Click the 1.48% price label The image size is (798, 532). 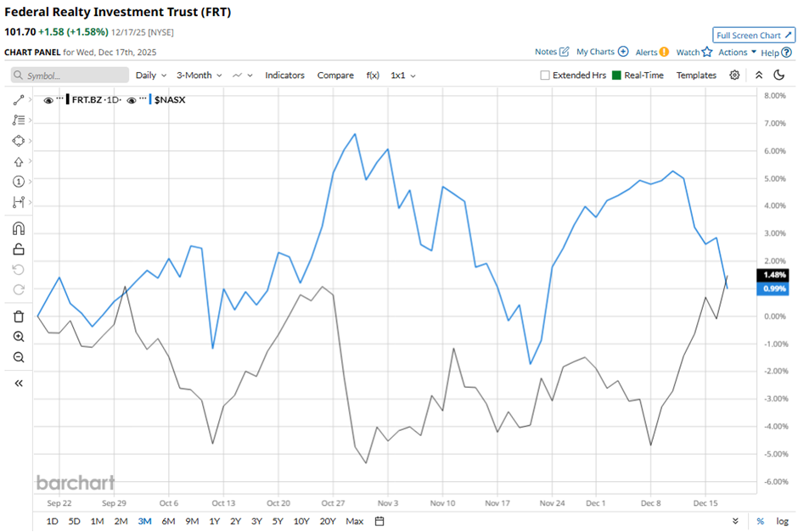click(x=774, y=275)
